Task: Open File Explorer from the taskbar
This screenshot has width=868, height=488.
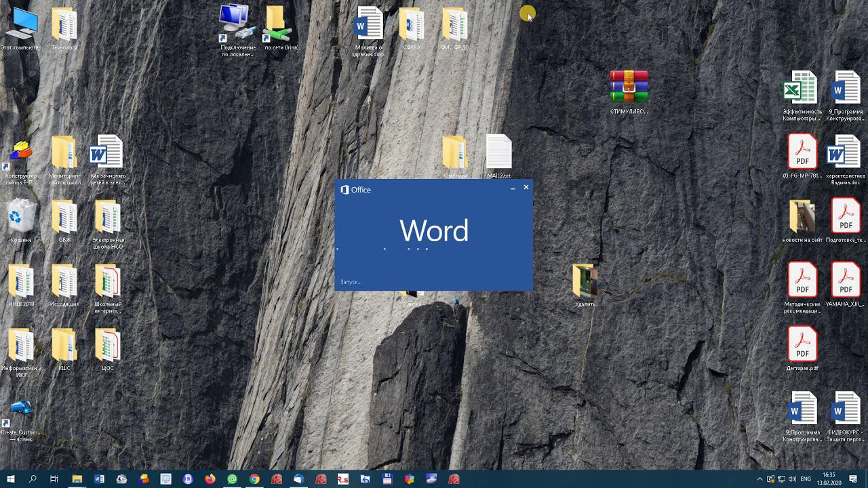Action: 77,479
